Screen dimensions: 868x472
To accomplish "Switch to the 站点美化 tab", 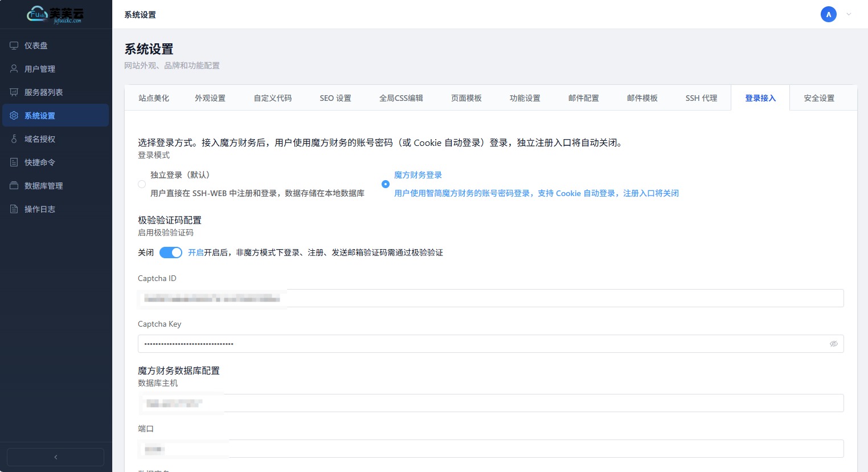I will [x=154, y=98].
